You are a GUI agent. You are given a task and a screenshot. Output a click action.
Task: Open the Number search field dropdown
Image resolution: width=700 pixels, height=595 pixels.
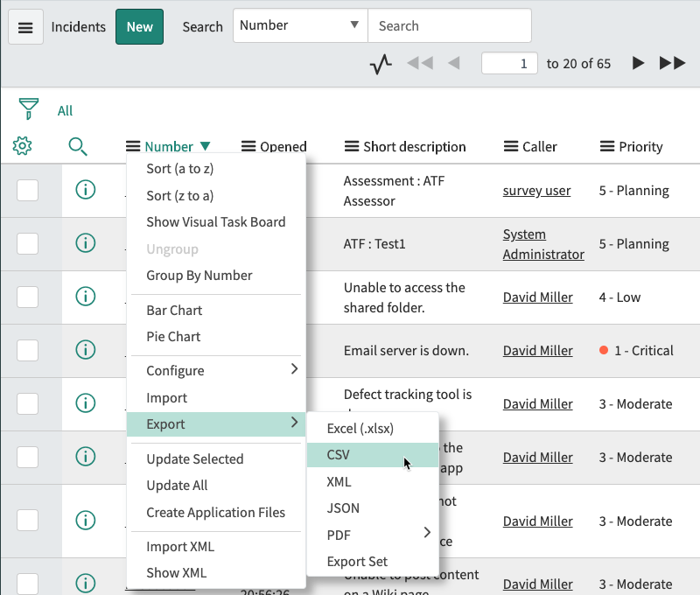click(300, 25)
